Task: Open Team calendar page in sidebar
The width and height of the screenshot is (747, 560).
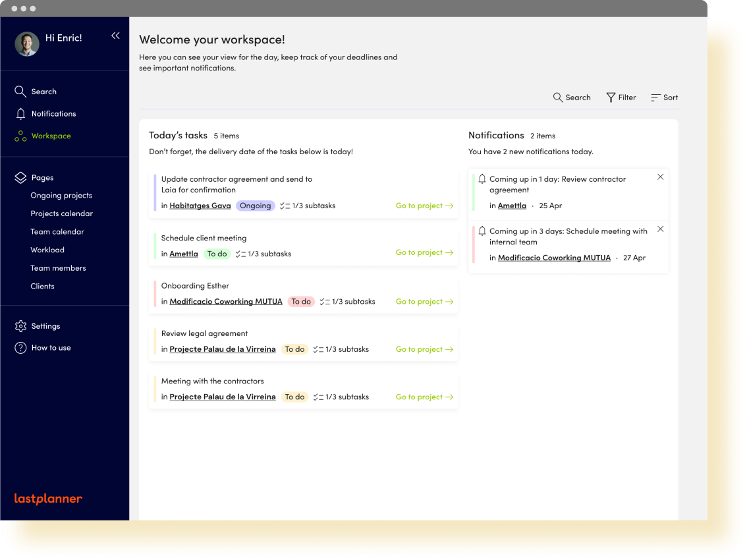Action: click(x=57, y=232)
